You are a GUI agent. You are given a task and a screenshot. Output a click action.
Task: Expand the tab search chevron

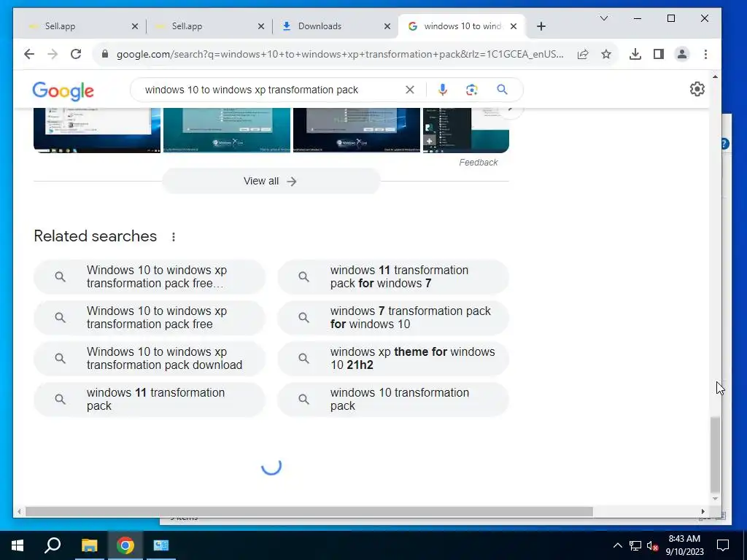603,18
